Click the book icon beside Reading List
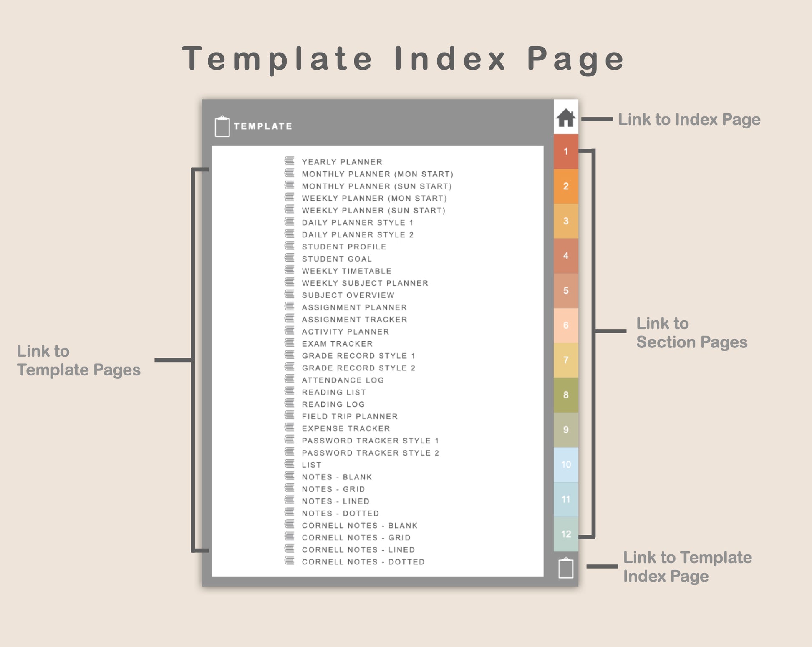 click(289, 391)
